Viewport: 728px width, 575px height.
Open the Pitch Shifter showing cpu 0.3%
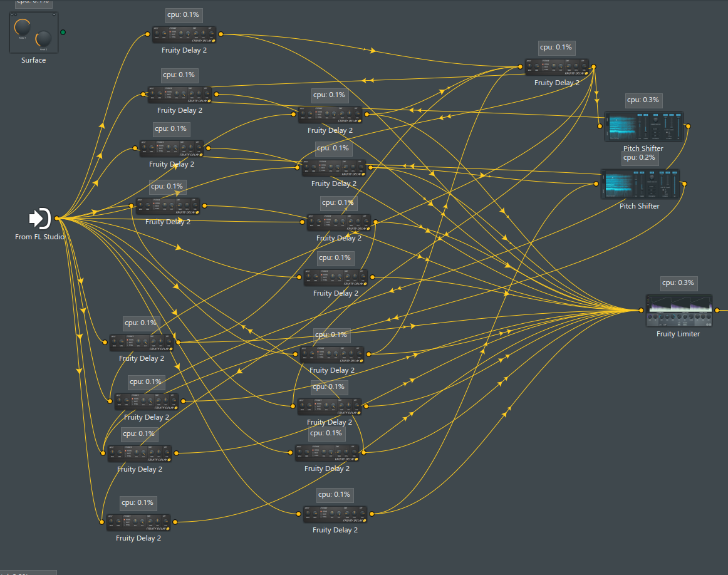coord(644,127)
